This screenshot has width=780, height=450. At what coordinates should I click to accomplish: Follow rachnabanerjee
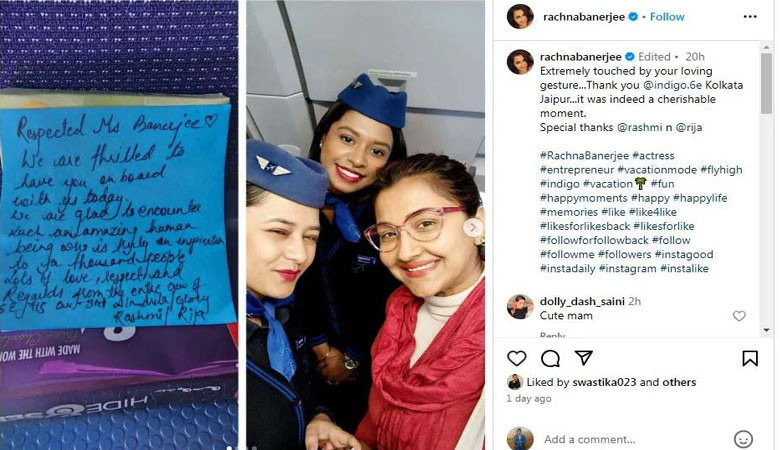667,17
